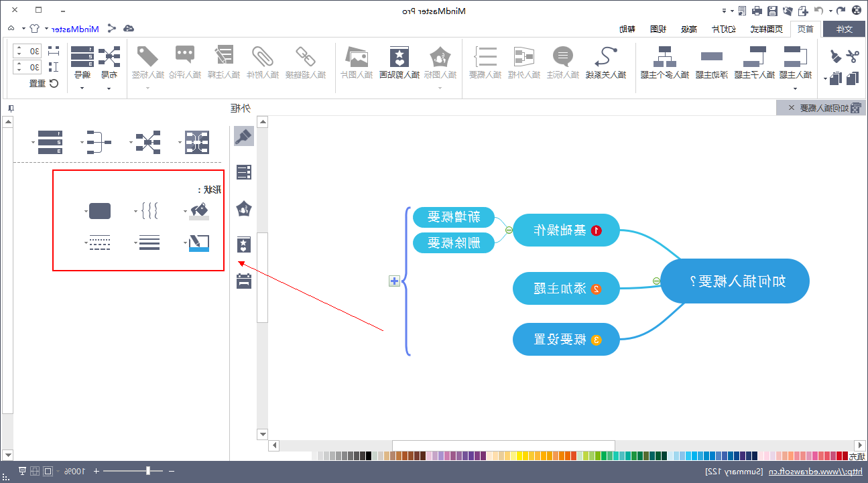Click the Insert Picture (插入图片) icon
Viewport: 868px width, 483px height.
coord(357,56)
